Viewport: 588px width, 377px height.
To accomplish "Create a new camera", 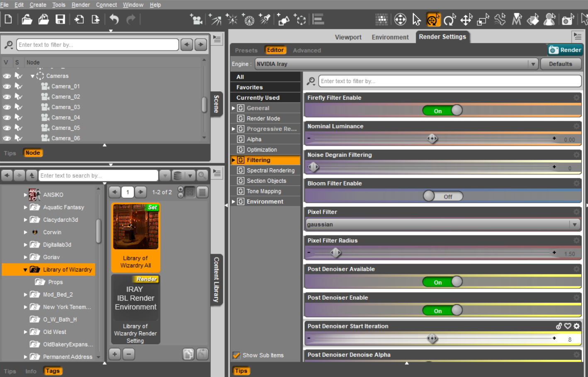I will tap(196, 19).
